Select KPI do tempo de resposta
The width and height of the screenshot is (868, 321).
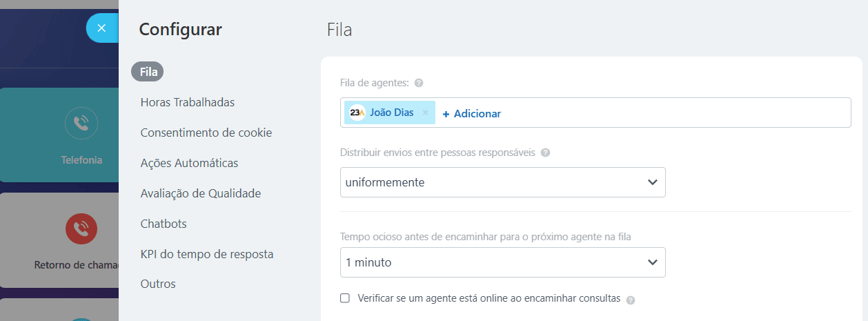tap(206, 254)
